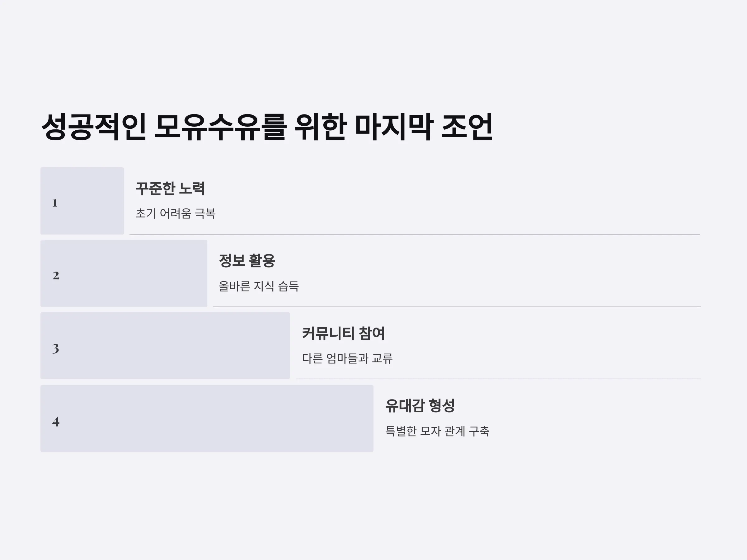Screen dimensions: 747x560
Task: Select the number 1 block
Action: pyautogui.click(x=82, y=201)
